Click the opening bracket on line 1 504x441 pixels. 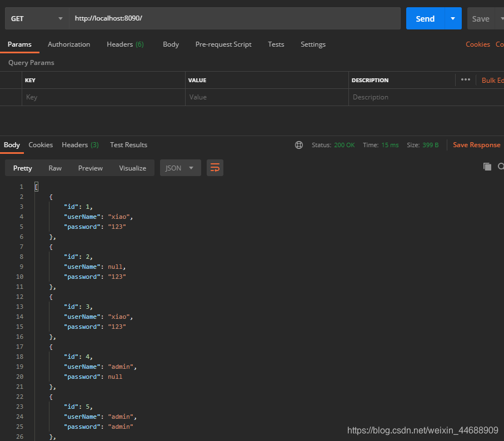pos(36,187)
